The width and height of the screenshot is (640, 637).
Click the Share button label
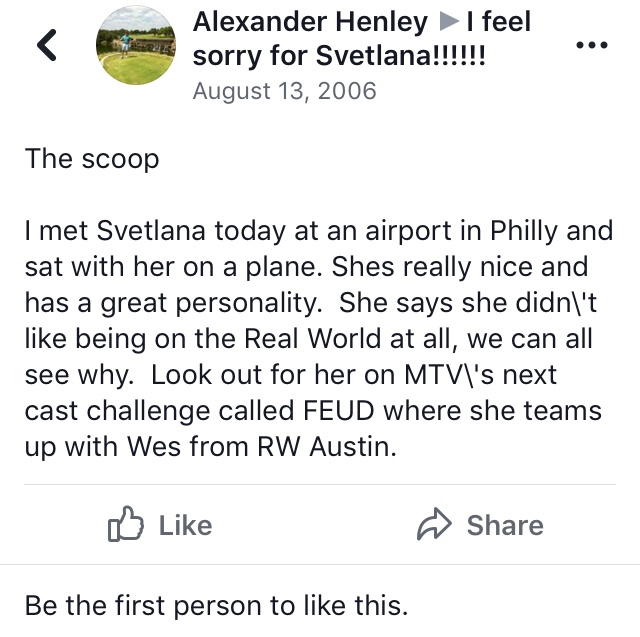pyautogui.click(x=505, y=525)
